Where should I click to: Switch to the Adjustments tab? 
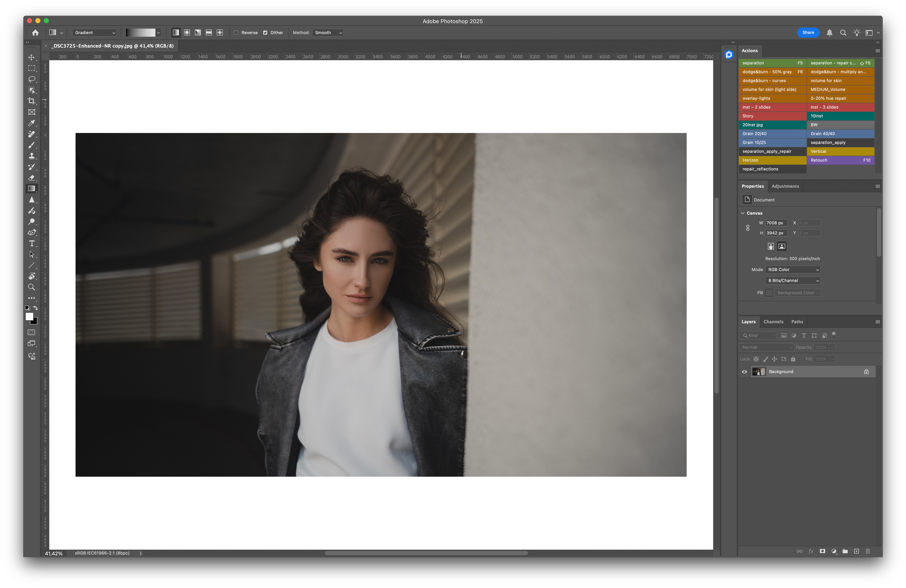coord(785,186)
